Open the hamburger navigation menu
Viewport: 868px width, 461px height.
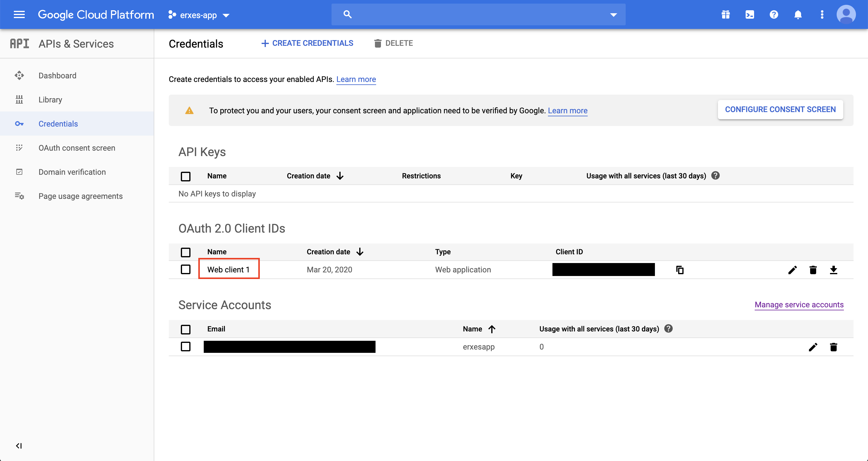(x=19, y=14)
